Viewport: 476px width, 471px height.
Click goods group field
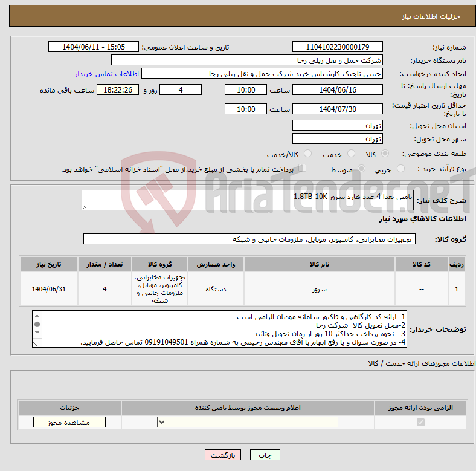click(249, 239)
